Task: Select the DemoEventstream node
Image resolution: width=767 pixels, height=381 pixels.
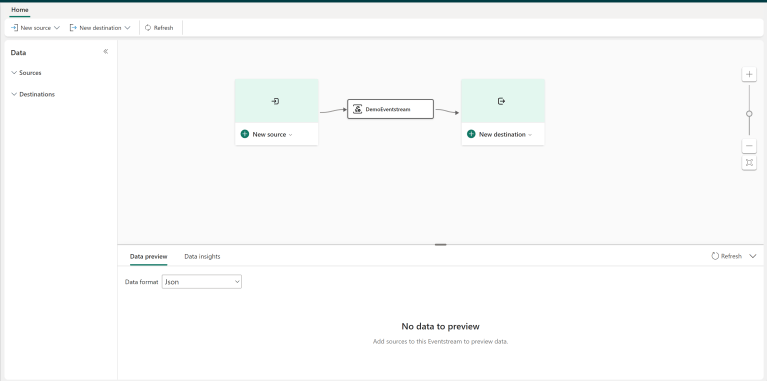Action: 390,109
